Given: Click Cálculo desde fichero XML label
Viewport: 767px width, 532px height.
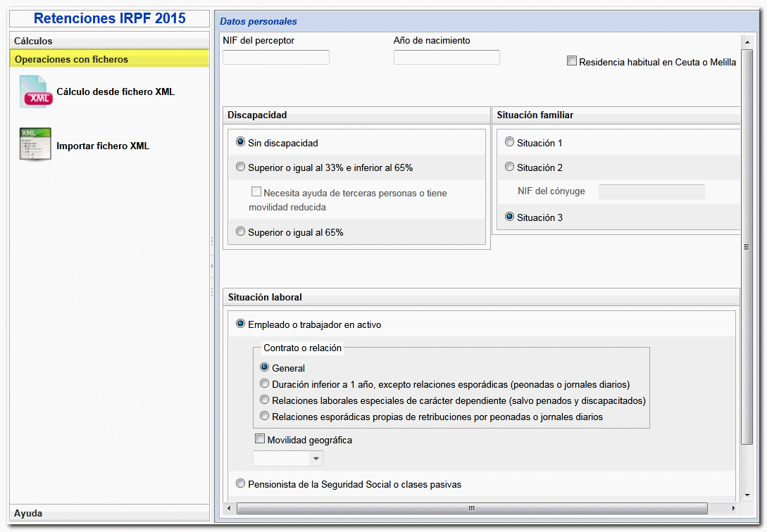Looking at the screenshot, I should pos(116,92).
